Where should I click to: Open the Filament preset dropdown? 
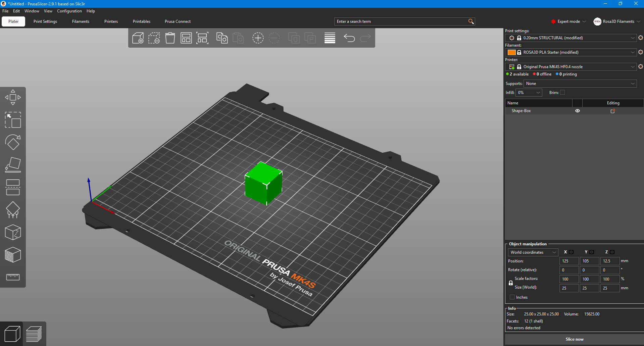click(571, 52)
